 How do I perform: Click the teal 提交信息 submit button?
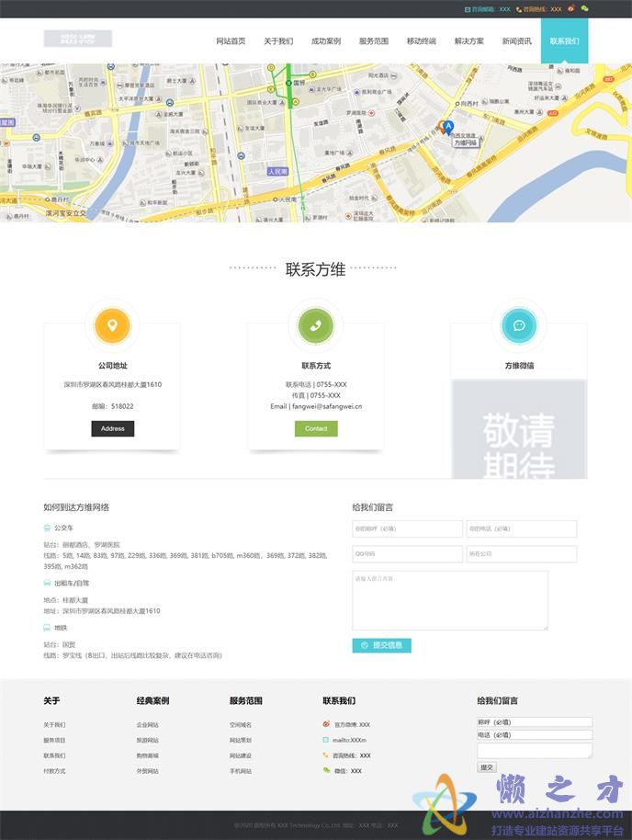pos(382,645)
